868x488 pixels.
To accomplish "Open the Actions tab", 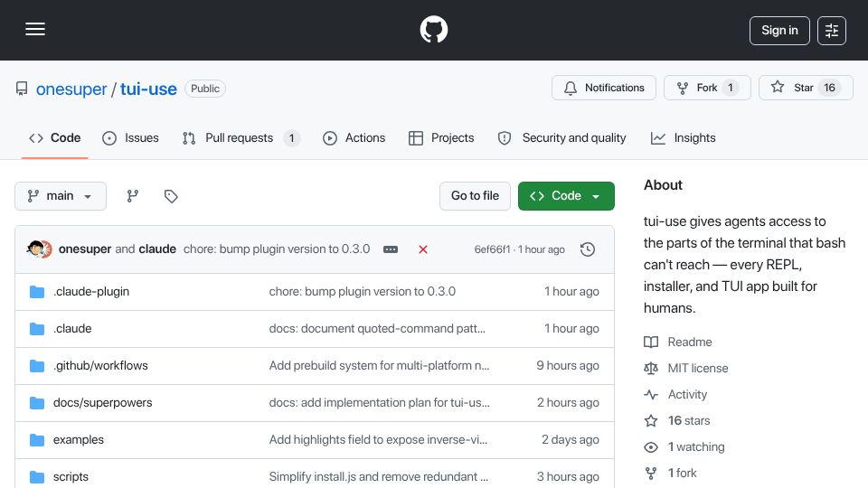I will 354,137.
